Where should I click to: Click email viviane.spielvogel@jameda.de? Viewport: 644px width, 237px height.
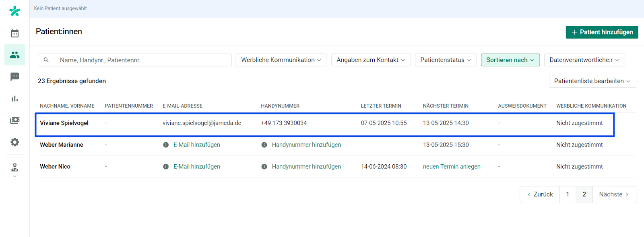click(x=202, y=123)
